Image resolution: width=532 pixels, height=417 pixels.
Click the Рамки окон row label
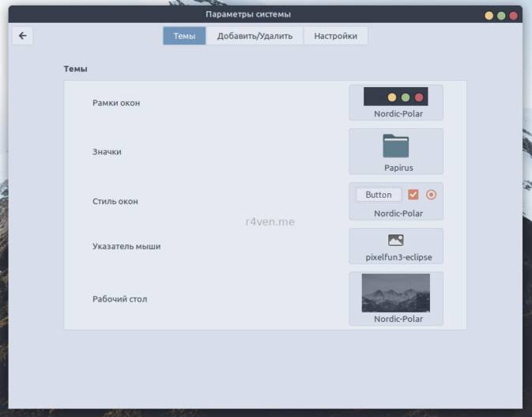[116, 103]
